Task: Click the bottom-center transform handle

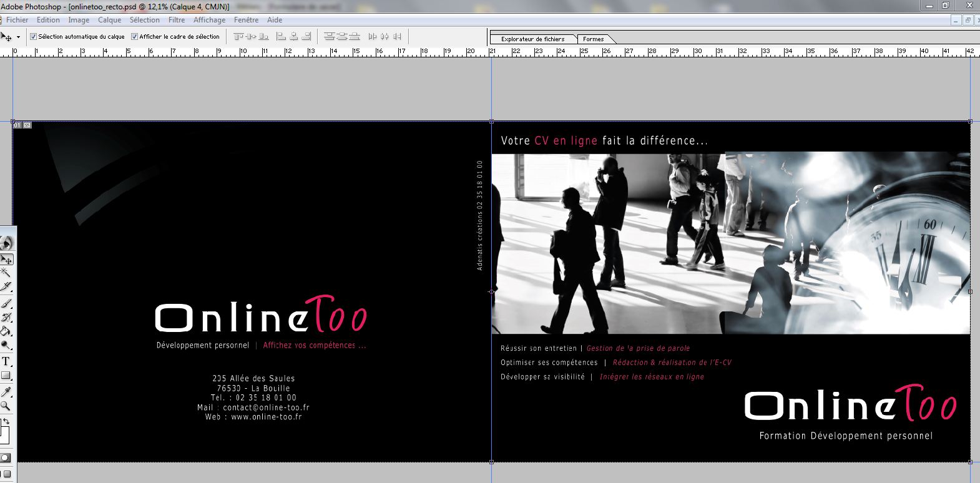Action: click(x=492, y=462)
